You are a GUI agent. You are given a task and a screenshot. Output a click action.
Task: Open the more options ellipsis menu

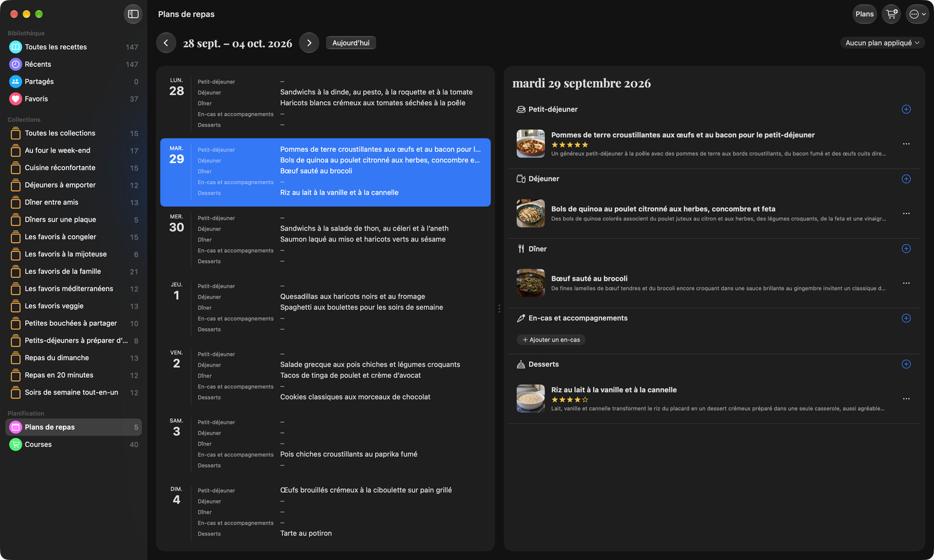click(x=917, y=14)
